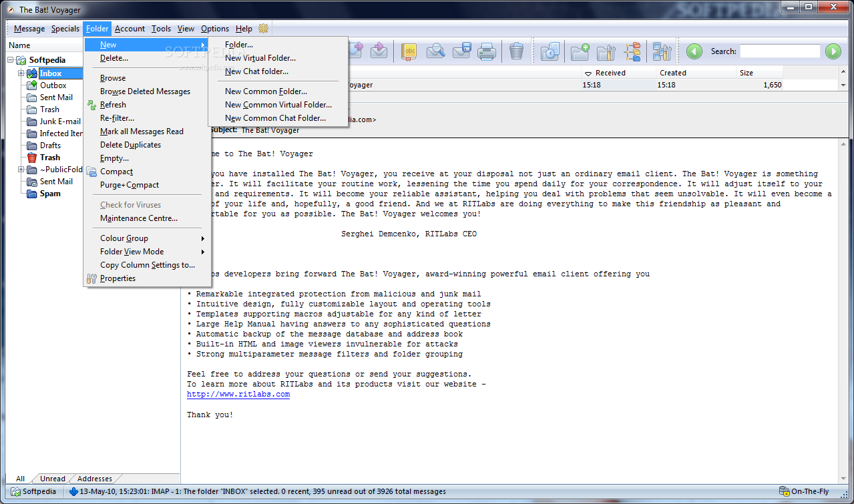Select Mark all Messages Read
Screen dimensions: 854x504
(x=147, y=132)
